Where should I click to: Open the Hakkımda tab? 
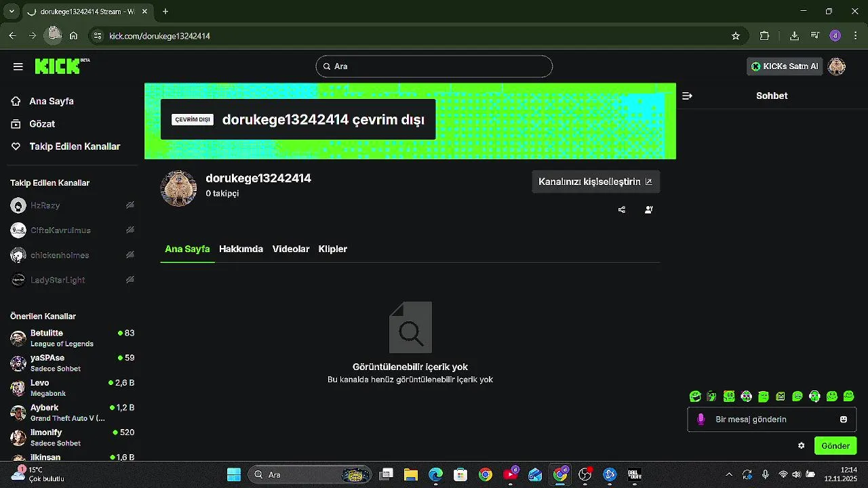[241, 249]
